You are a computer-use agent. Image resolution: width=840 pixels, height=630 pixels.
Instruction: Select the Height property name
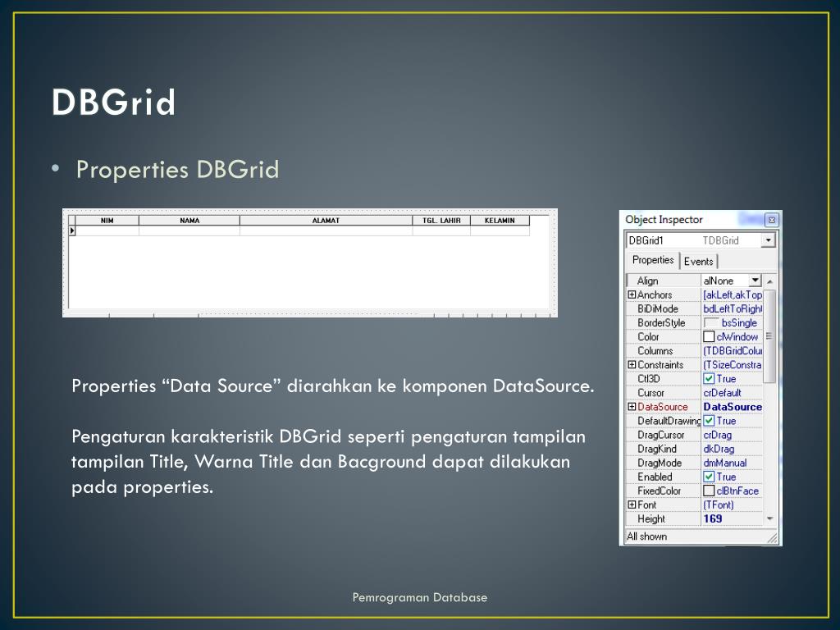[651, 518]
